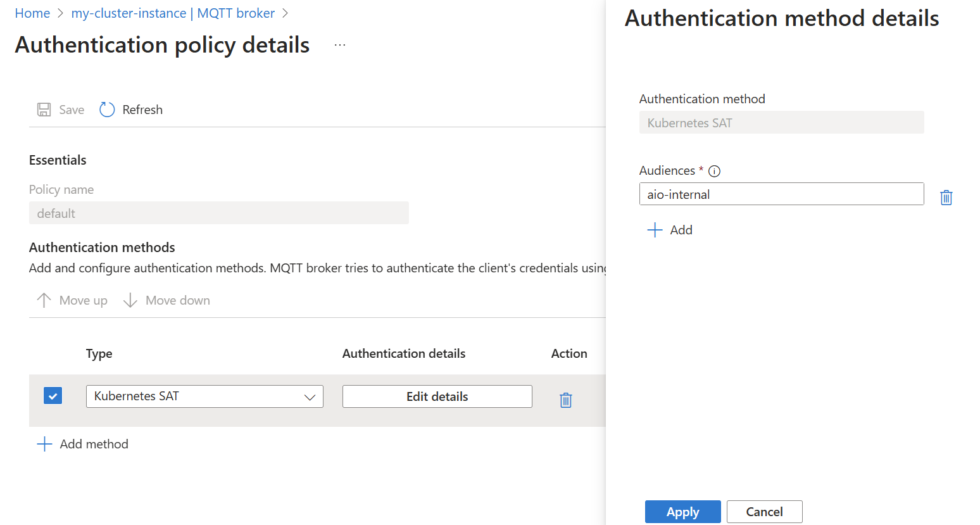This screenshot has width=980, height=525.
Task: Click the Move up arrow icon
Action: click(x=43, y=300)
